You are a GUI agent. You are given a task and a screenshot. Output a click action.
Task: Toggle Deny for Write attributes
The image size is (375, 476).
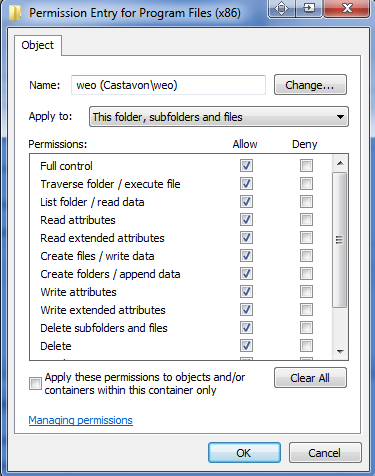306,292
